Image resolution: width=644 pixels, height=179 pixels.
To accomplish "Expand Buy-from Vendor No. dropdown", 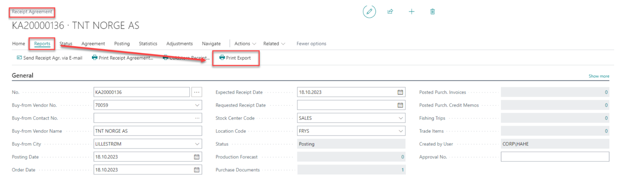I will (x=197, y=105).
